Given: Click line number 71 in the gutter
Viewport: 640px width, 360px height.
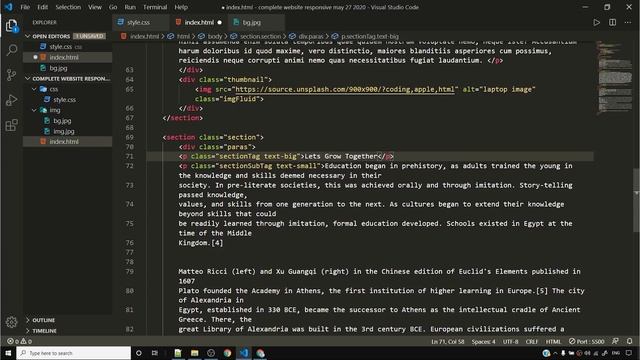Looking at the screenshot, I should coord(129,156).
